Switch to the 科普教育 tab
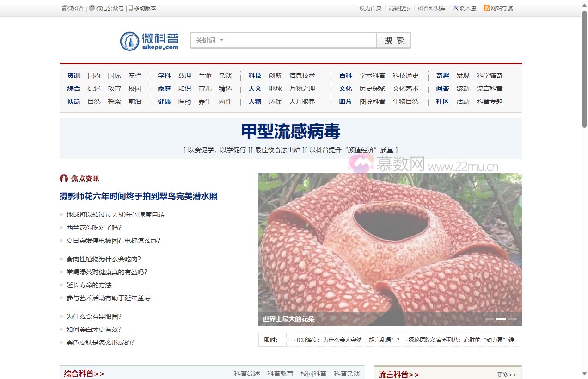 (x=280, y=373)
